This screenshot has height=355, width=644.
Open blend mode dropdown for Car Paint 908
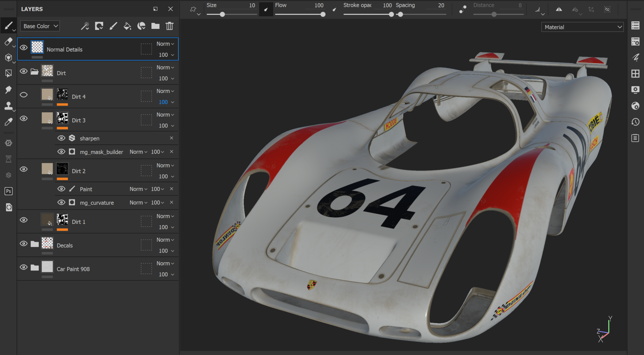tap(165, 264)
